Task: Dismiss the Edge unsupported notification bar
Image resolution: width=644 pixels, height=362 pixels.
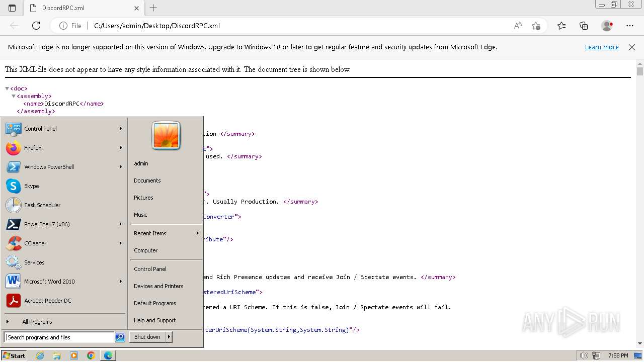Action: (632, 47)
